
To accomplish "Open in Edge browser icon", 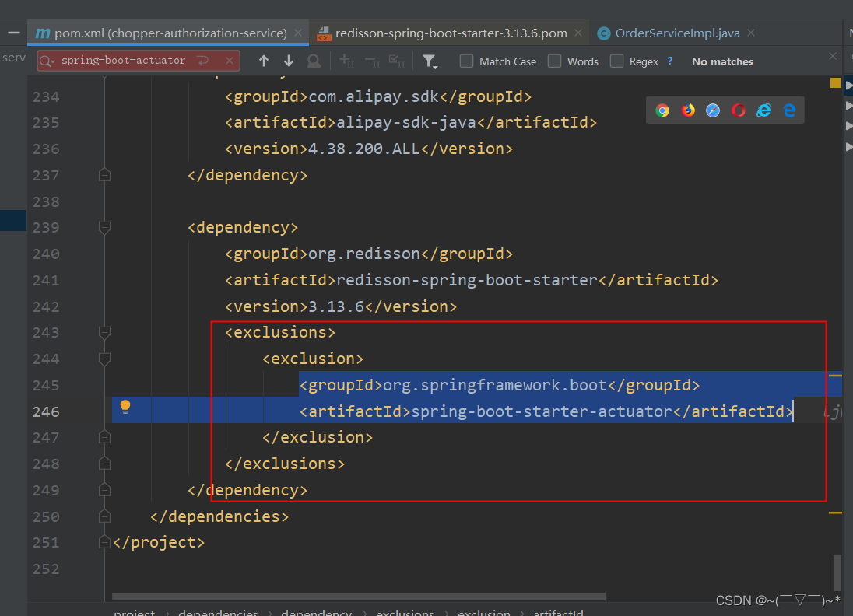I will (789, 110).
